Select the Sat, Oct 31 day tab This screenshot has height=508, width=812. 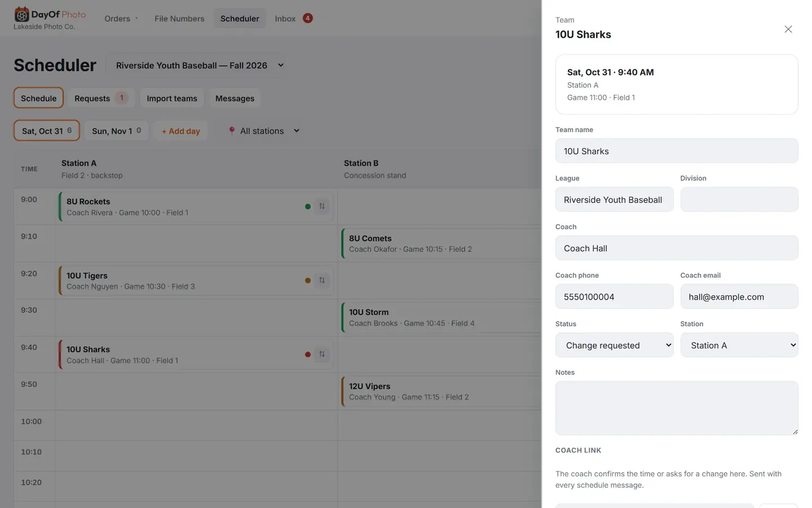(47, 130)
